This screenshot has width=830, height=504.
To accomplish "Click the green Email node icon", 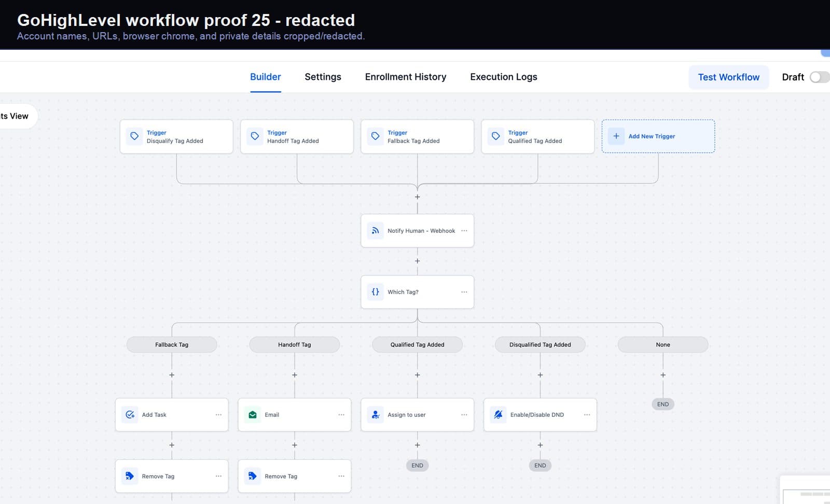I will coord(253,415).
